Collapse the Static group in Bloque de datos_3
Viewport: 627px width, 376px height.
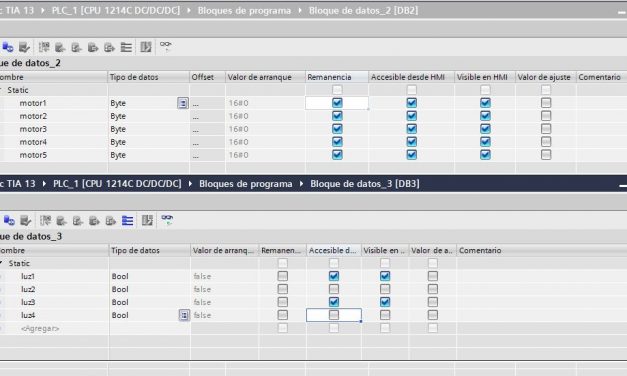click(x=2, y=263)
